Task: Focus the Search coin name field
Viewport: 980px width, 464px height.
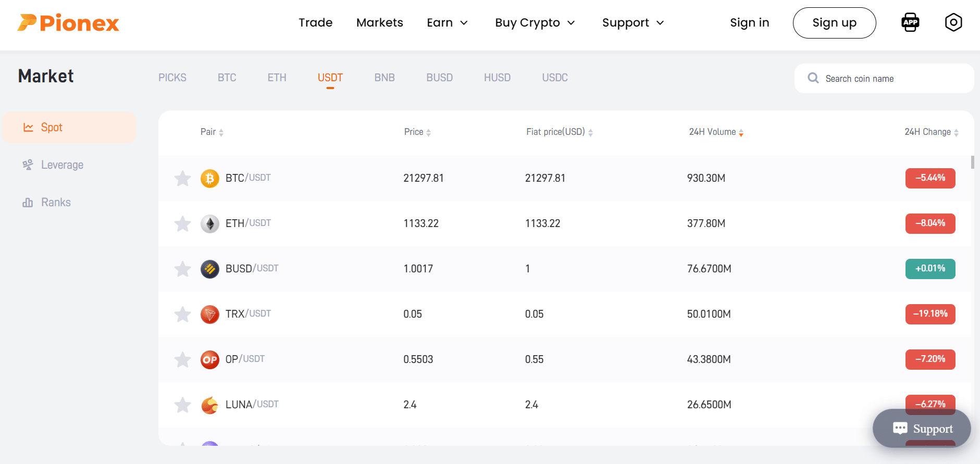Action: click(x=884, y=79)
